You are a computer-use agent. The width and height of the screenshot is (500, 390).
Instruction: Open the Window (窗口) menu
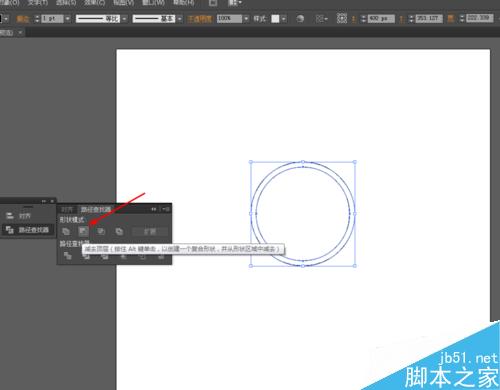(153, 3)
